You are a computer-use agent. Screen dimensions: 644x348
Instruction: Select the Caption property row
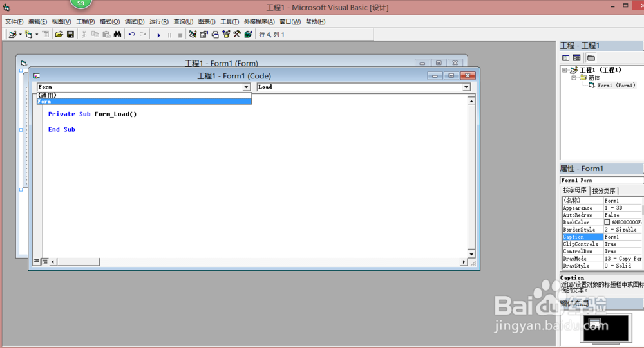coord(601,237)
